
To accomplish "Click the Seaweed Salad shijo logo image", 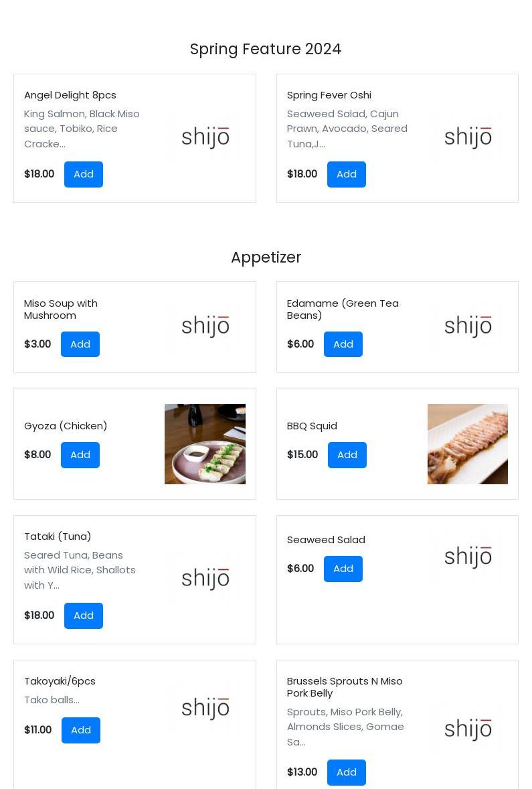I will pyautogui.click(x=468, y=557).
